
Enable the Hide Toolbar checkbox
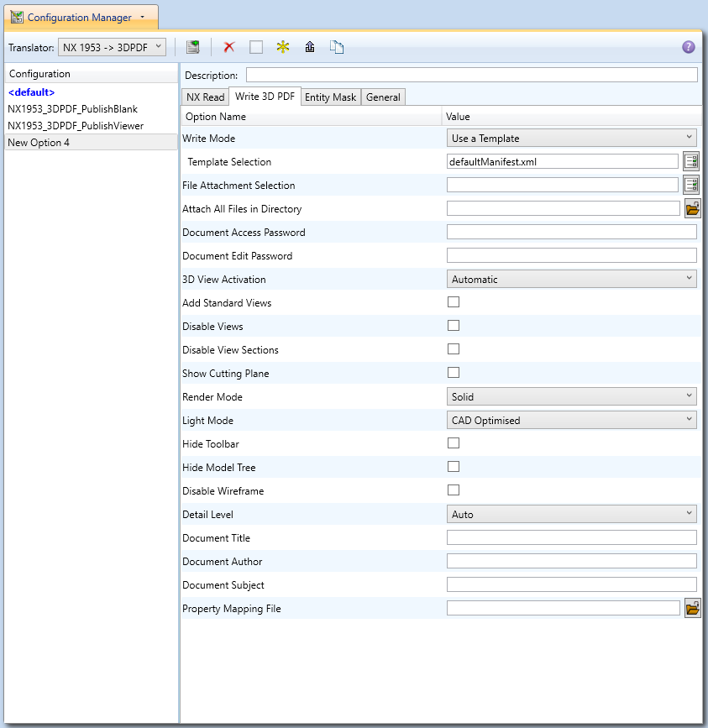click(454, 443)
